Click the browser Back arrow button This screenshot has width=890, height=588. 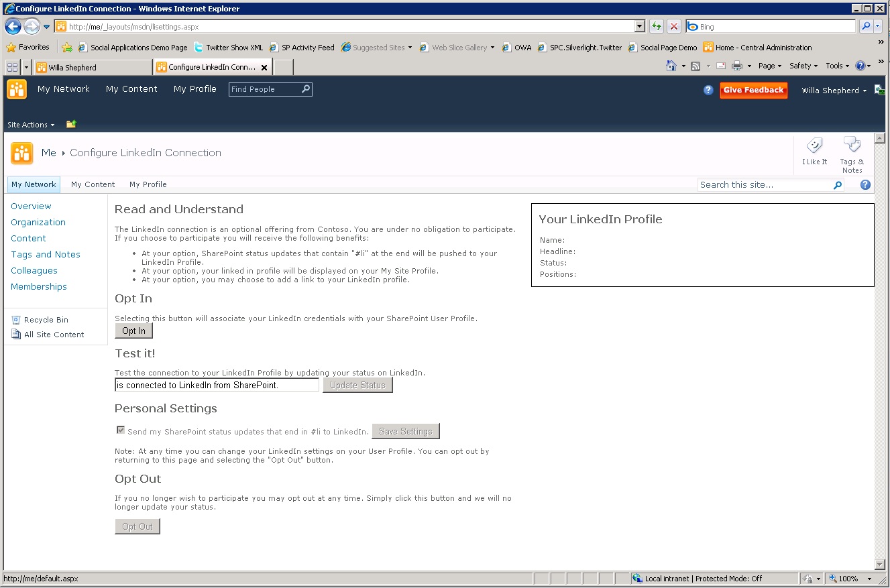(13, 27)
